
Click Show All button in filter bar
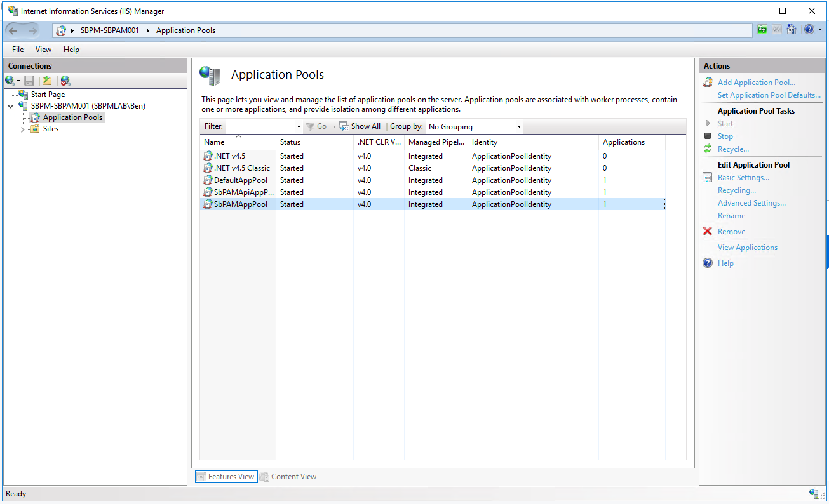click(x=360, y=127)
